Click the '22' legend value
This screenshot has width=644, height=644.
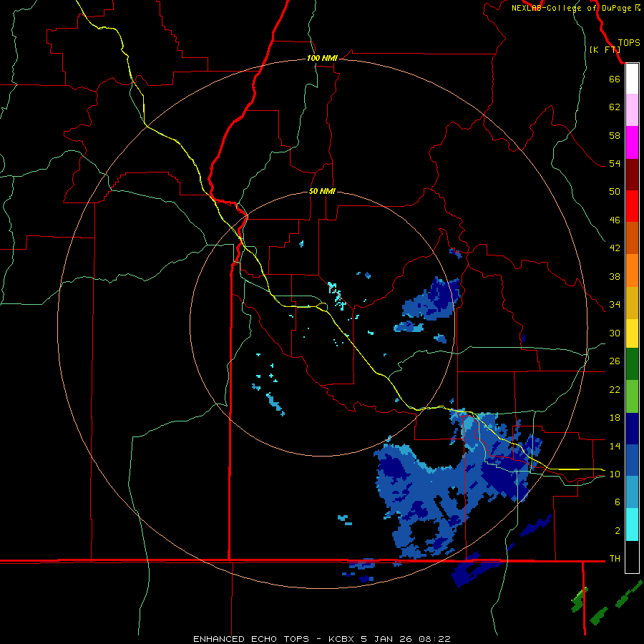(615, 389)
